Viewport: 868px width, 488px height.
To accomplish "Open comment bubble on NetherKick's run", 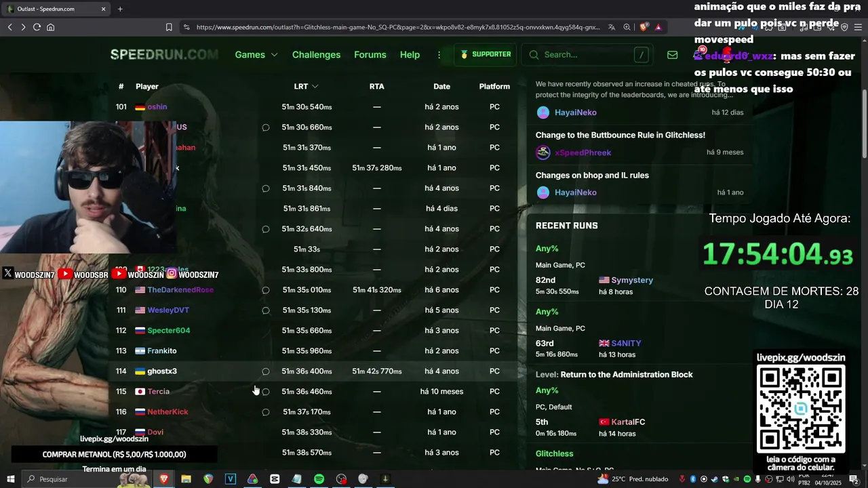I will click(x=266, y=412).
